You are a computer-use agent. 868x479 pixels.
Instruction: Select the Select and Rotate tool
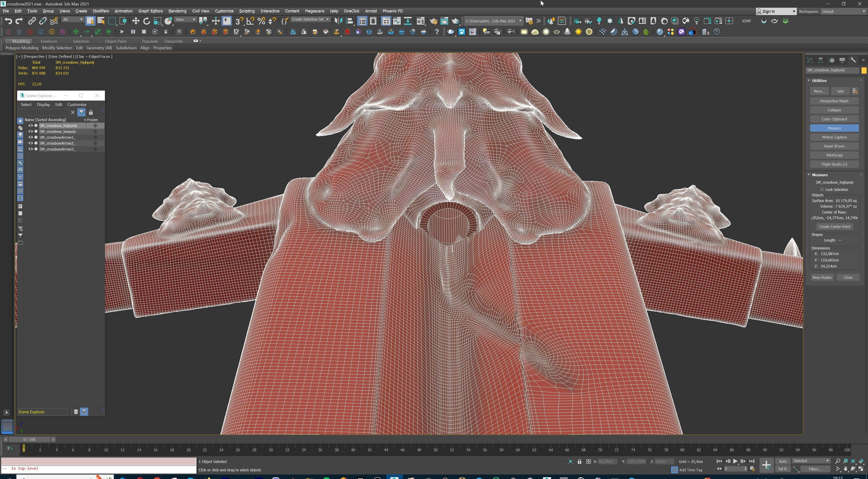pyautogui.click(x=146, y=21)
